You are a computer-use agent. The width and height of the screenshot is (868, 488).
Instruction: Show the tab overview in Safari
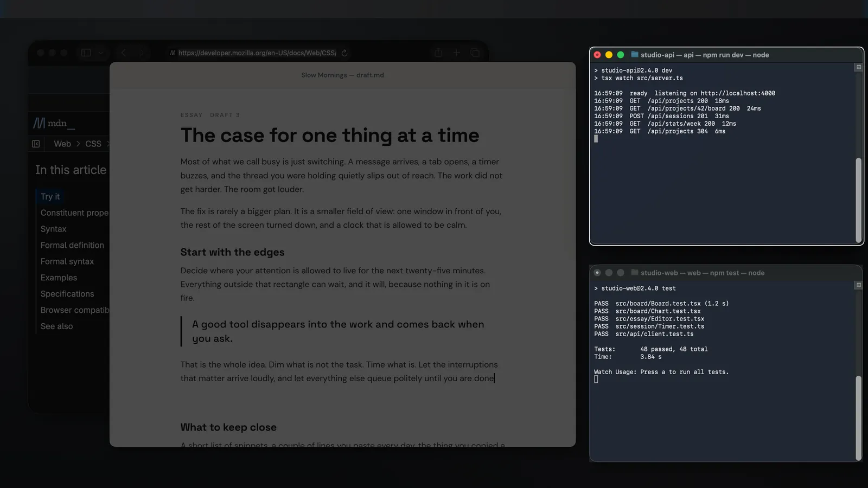click(x=475, y=53)
